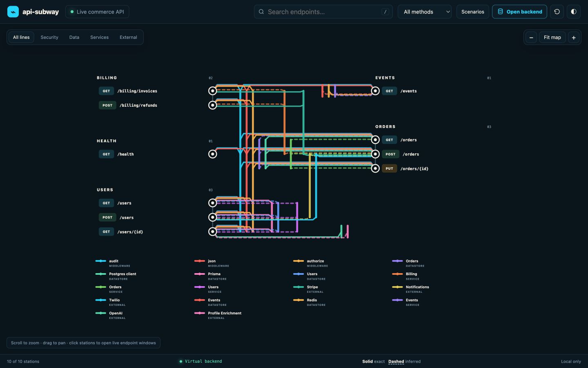
Task: Click the Virtual backend status indicator
Action: pos(200,361)
